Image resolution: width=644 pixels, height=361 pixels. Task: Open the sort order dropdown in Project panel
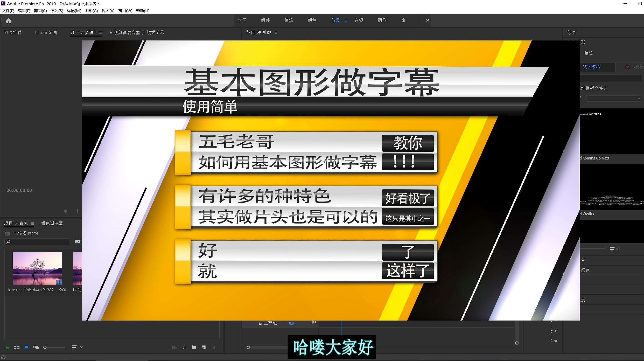74,348
